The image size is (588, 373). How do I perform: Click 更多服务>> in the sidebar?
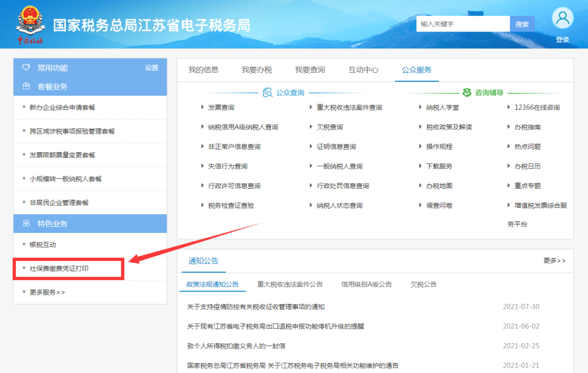pos(47,292)
